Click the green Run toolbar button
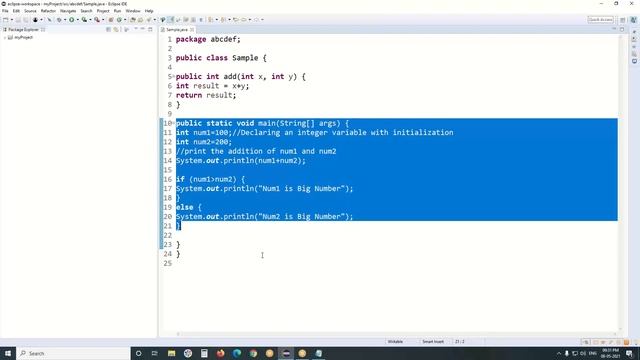The width and height of the screenshot is (640, 360). [71, 20]
